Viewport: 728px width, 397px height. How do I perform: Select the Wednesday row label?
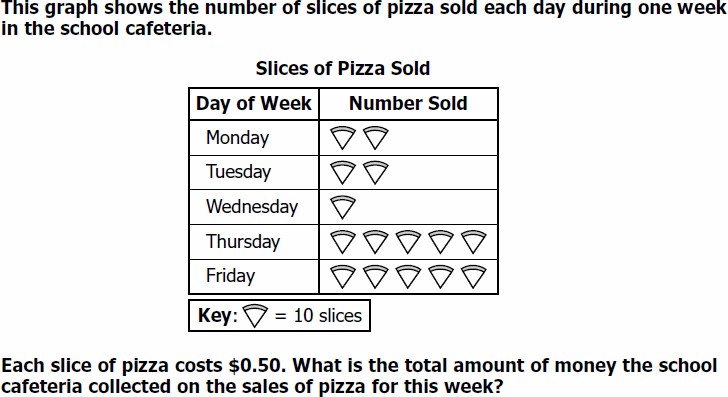pyautogui.click(x=252, y=207)
